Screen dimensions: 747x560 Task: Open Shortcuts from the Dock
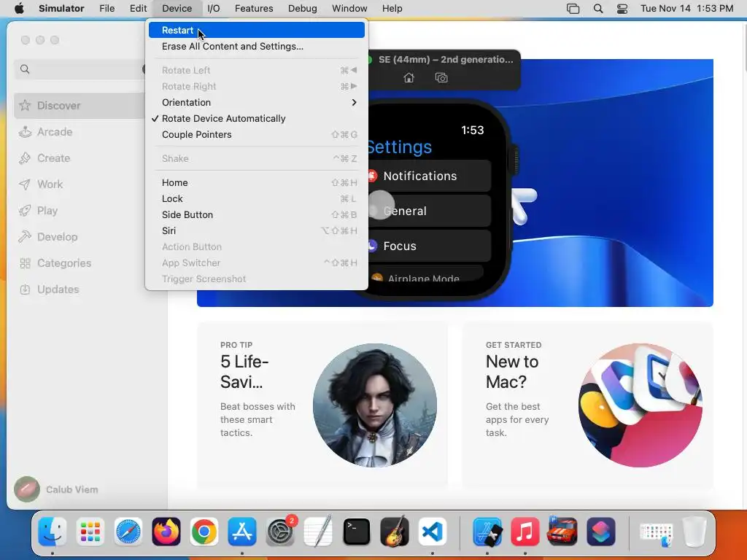coord(601,531)
